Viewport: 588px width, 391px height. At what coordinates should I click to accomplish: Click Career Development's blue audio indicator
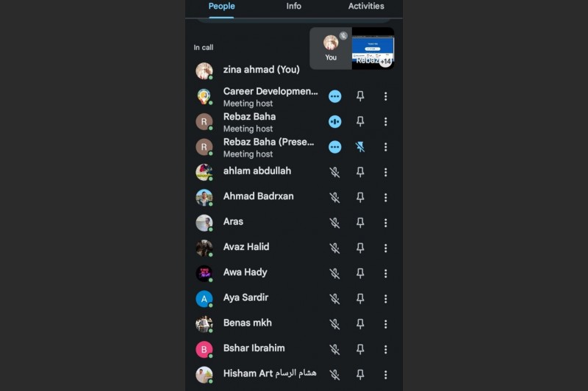tap(334, 96)
